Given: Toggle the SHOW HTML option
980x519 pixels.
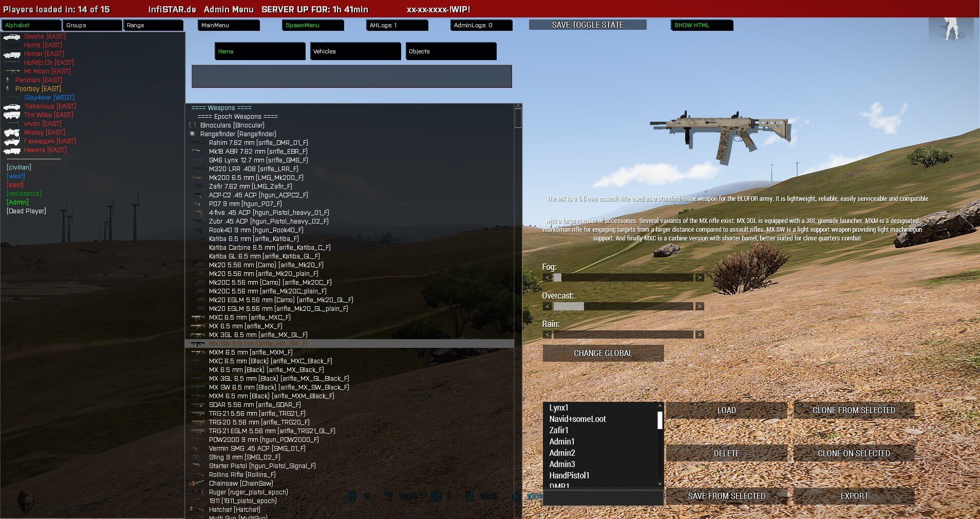Looking at the screenshot, I should [x=702, y=25].
